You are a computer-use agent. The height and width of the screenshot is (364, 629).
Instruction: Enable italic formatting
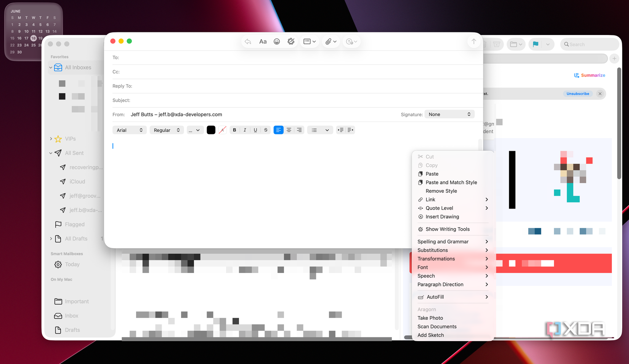[x=245, y=130]
